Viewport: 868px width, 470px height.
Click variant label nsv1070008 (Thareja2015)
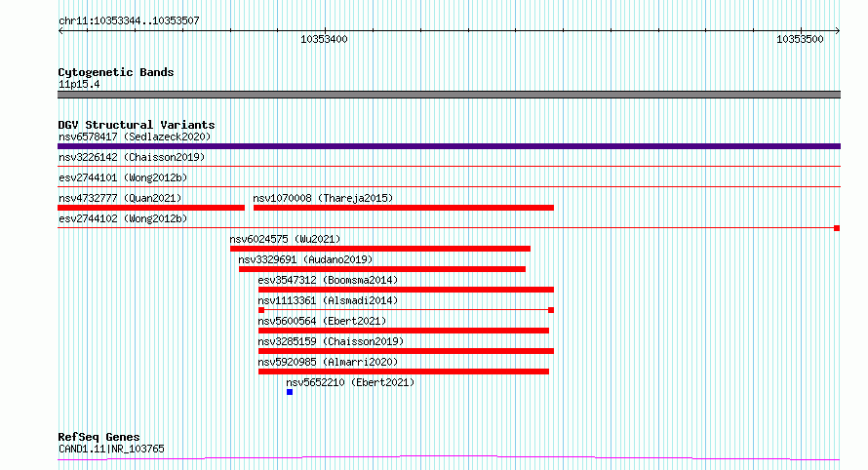tap(323, 198)
